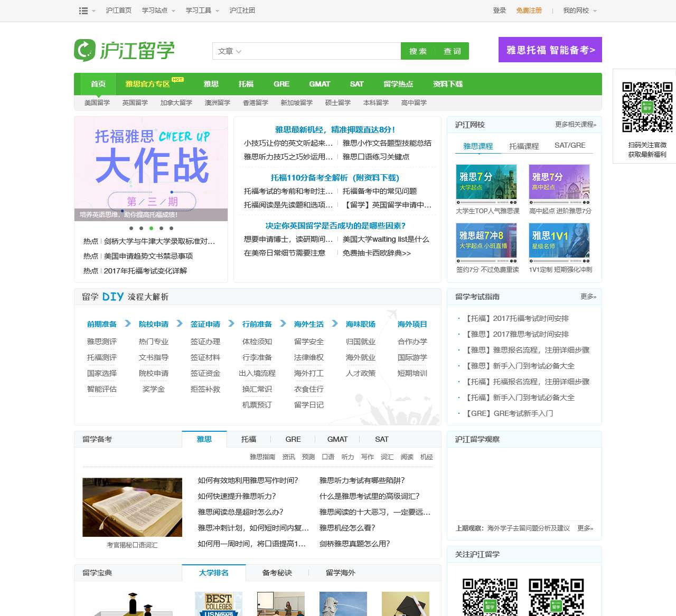Click the right QR code under 关注沪江留学
This screenshot has height=616, width=676.
point(556,597)
